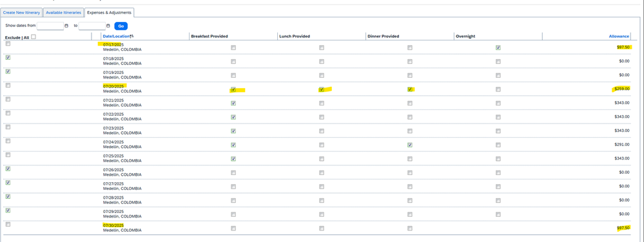Uncheck Breakfast Provided for 07/20/2025
Image resolution: width=644 pixels, height=242 pixels.
tap(233, 89)
